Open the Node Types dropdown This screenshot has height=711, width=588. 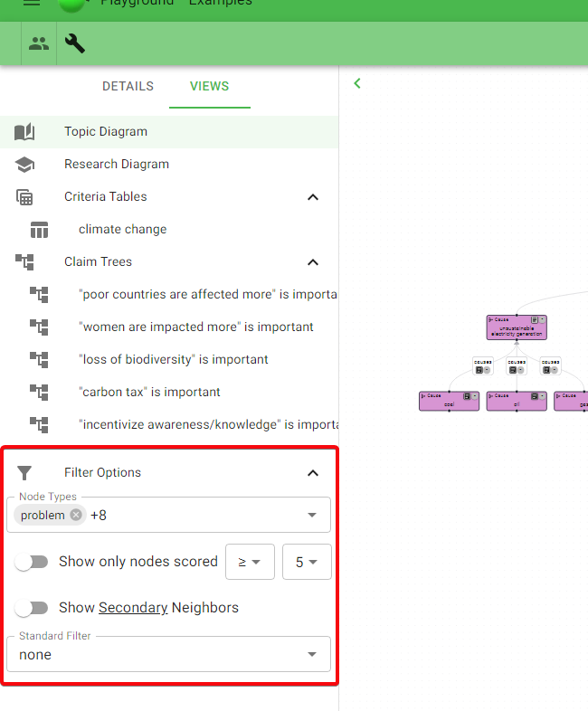click(x=168, y=515)
